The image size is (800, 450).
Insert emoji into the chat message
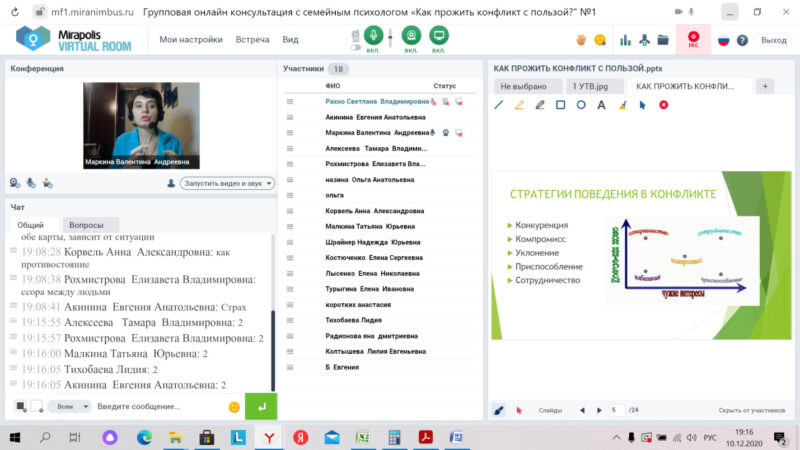[x=234, y=407]
